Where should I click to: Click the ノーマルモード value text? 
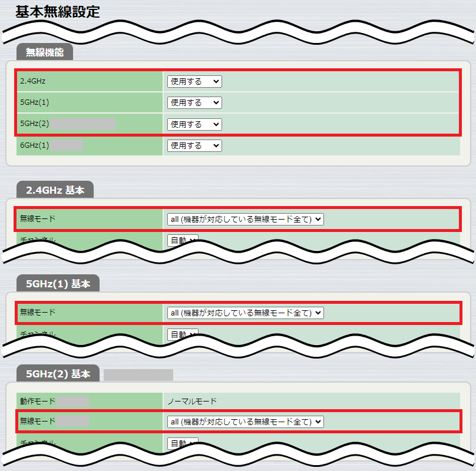(192, 402)
